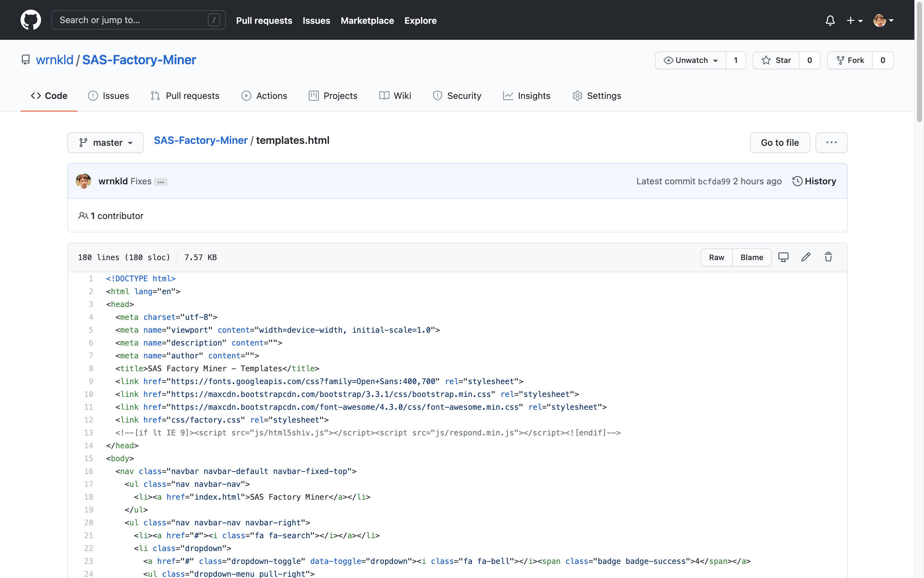
Task: Open file in GitHub Desktop icon
Action: coord(783,257)
